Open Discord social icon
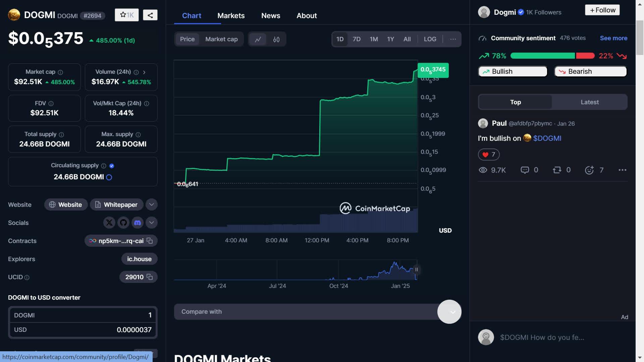Image resolution: width=644 pixels, height=362 pixels. (x=138, y=223)
